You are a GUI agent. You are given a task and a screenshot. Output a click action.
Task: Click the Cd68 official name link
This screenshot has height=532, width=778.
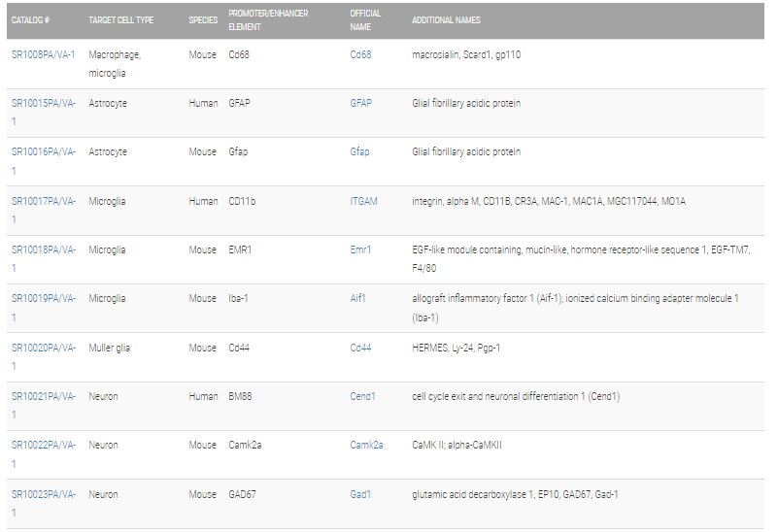pos(360,54)
